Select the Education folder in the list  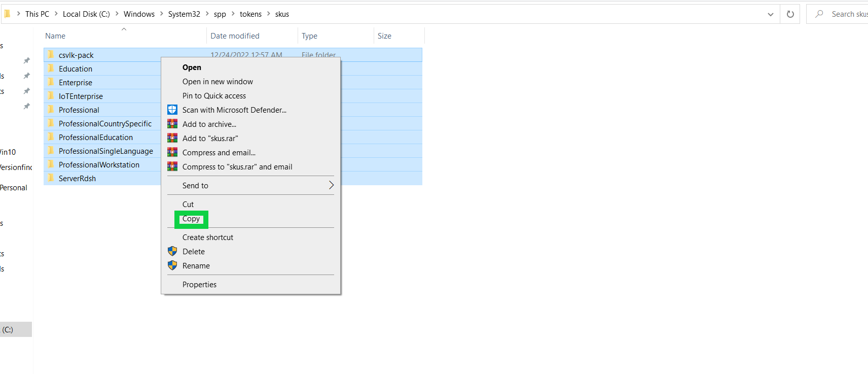point(76,69)
